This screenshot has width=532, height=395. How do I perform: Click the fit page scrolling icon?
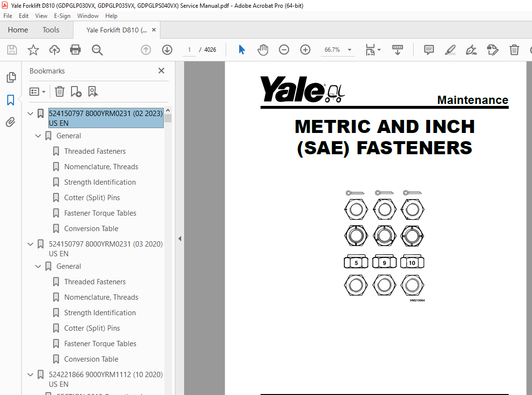click(x=370, y=50)
